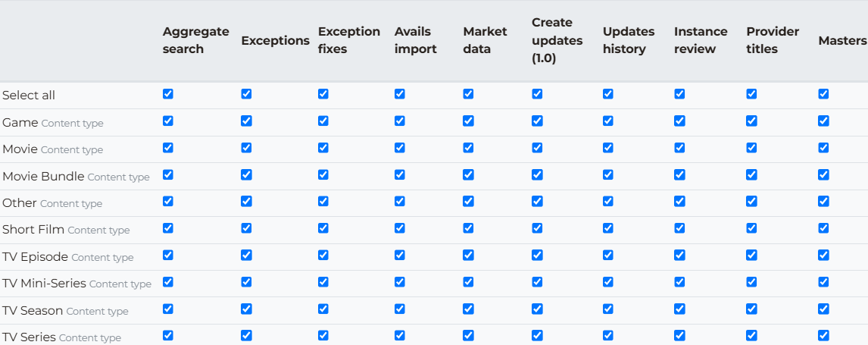The image size is (868, 345).
Task: Uncheck Select all for Aggregate search
Action: (x=167, y=94)
